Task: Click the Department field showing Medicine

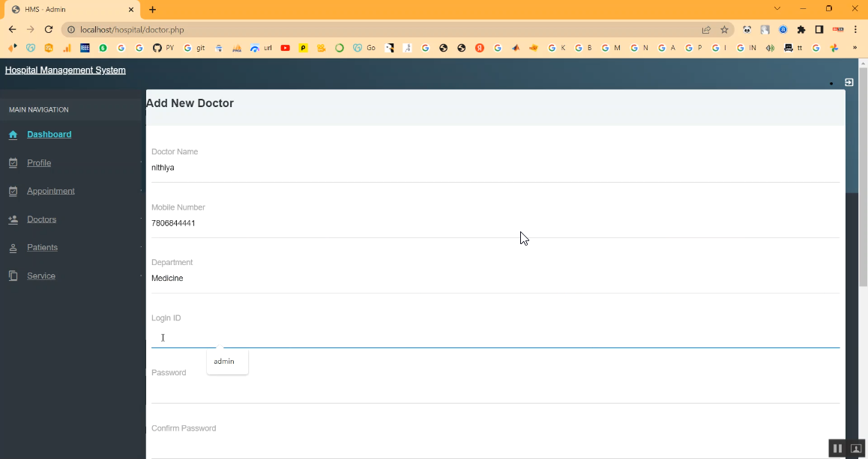Action: [495, 279]
